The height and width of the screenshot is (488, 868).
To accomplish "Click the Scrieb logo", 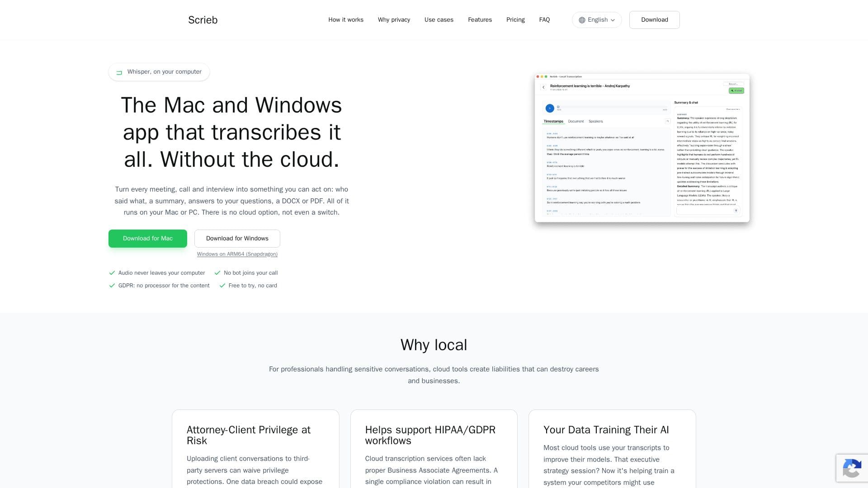I will tap(203, 20).
